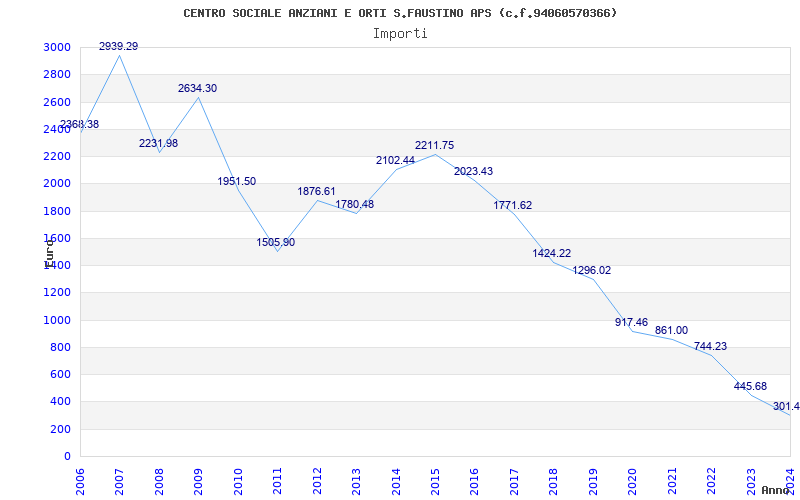Click the 1200 y-axis tick label
This screenshot has height=500, width=800.
tap(57, 293)
